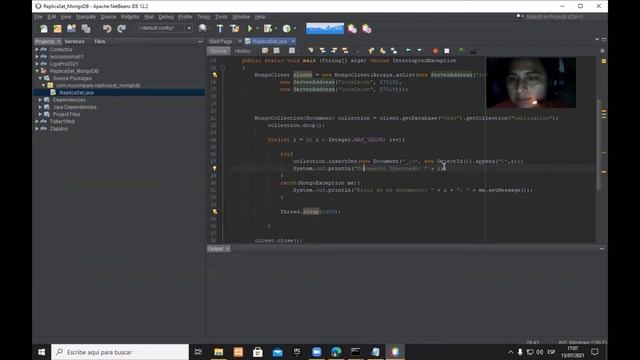Click the History view button
The image size is (640, 360).
coord(242,51)
